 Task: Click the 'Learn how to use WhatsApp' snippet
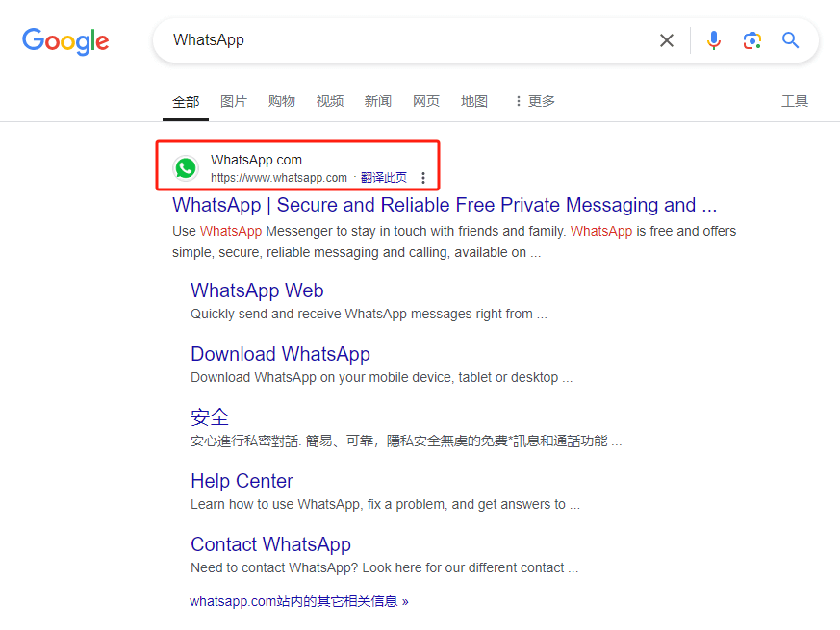click(x=385, y=505)
